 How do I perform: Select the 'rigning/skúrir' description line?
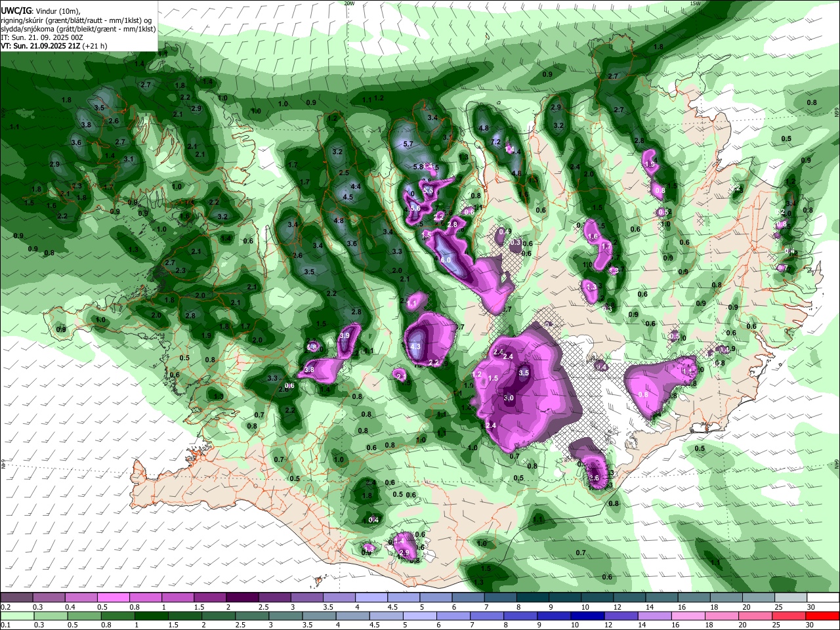tap(76, 20)
